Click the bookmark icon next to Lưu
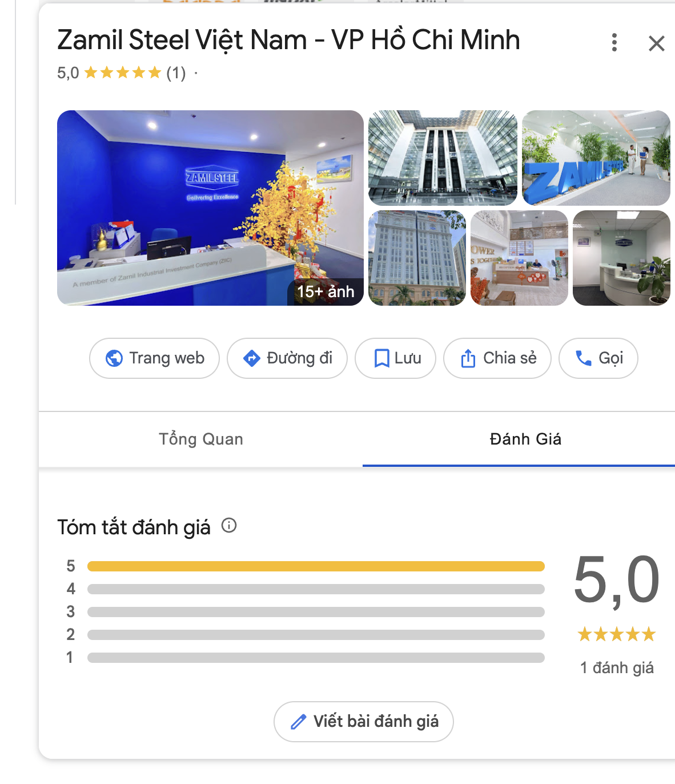Image resolution: width=675 pixels, height=784 pixels. tap(383, 358)
